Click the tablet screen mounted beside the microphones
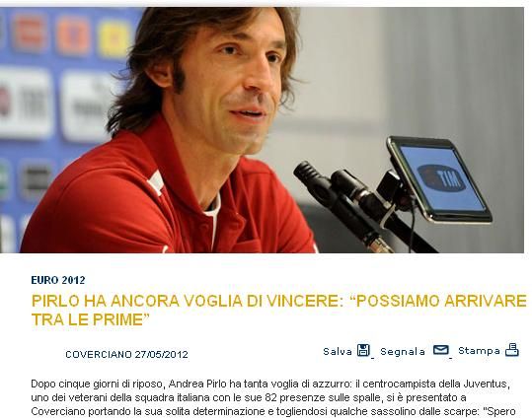Viewport: 532px width, 420px height. click(x=441, y=179)
